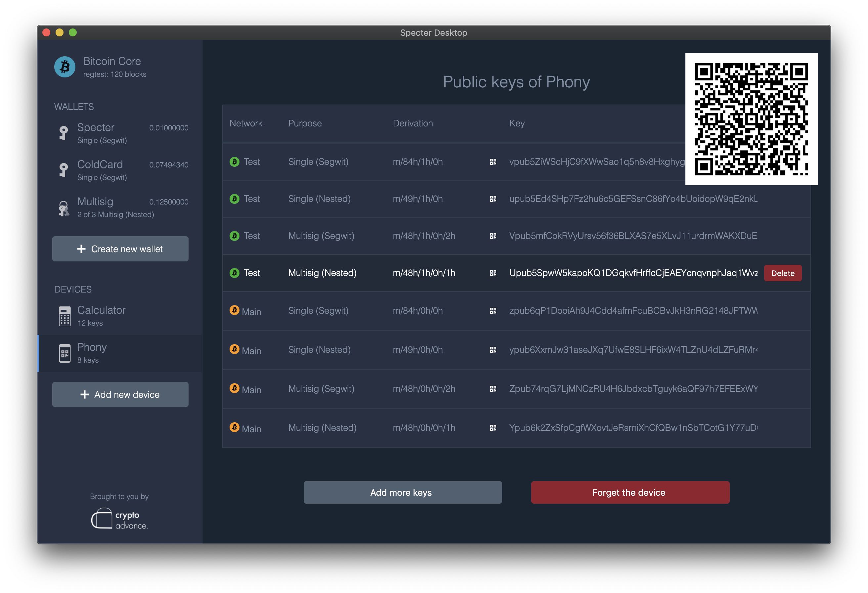
Task: Click the vpub5ZiWScHjC9 key text
Action: (597, 162)
